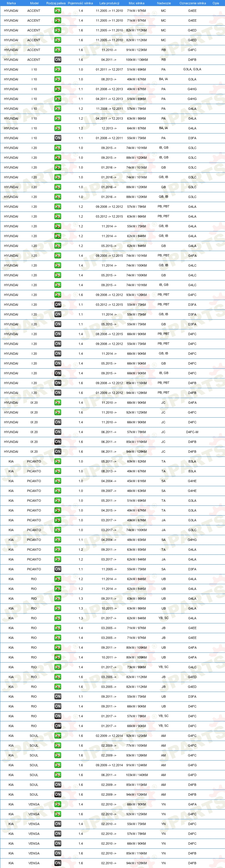Click petrol icon in Soul 77kW / 105KM row
The image size is (225, 868).
[58, 746]
